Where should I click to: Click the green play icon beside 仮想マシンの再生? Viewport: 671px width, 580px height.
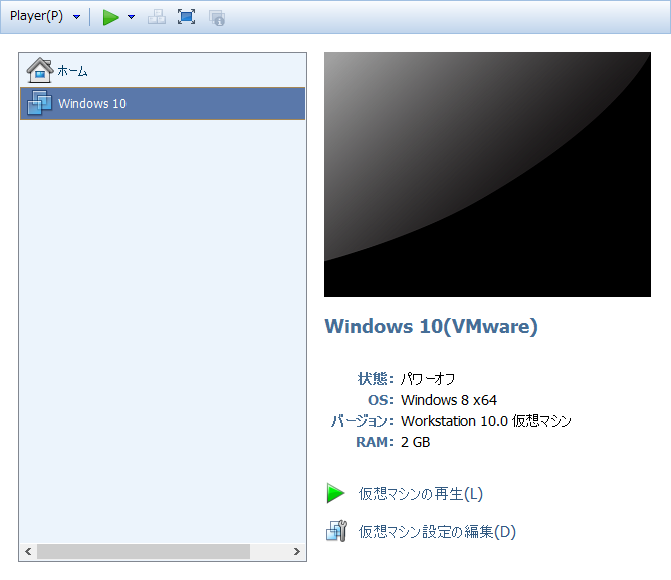[336, 493]
